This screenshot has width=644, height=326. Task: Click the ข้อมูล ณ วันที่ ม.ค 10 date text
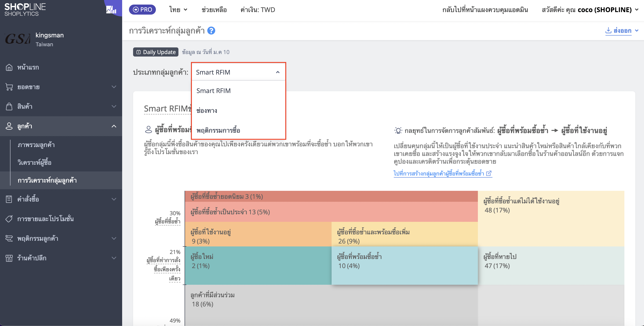206,52
